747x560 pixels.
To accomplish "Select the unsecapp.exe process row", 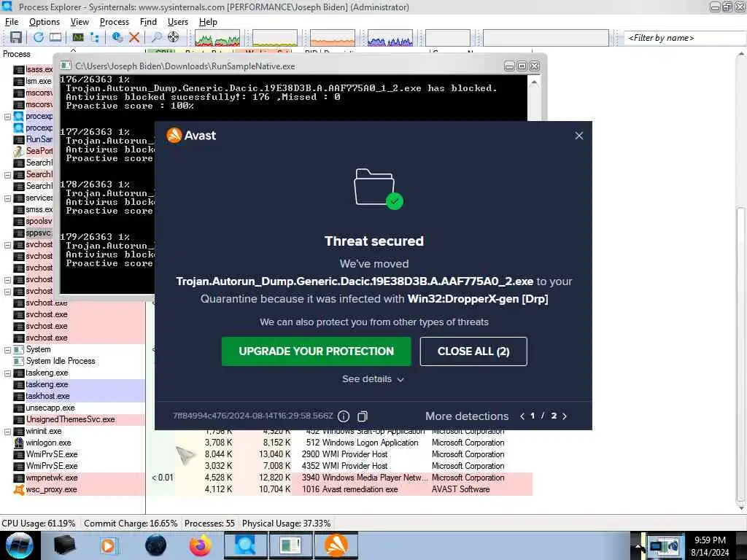I will [50, 408].
